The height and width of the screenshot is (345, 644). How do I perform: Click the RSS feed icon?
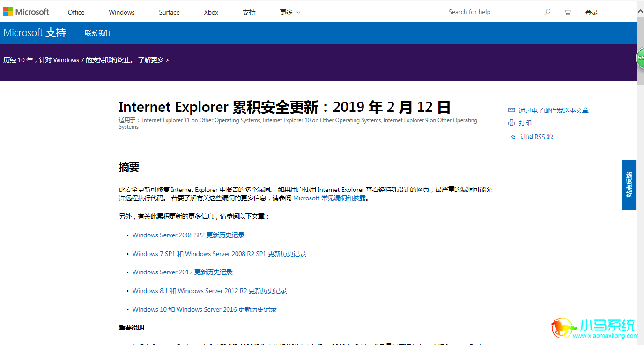(x=513, y=137)
